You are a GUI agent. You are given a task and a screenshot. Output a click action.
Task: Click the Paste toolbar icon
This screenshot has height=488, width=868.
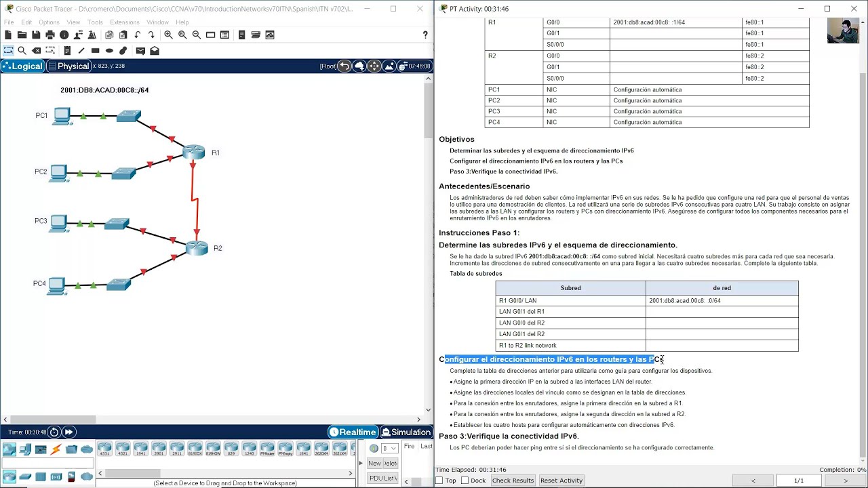[123, 35]
